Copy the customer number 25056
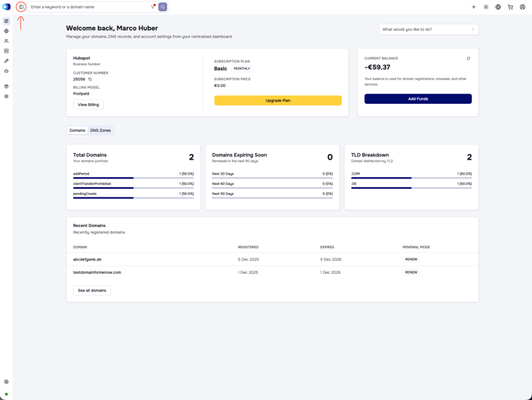 tap(91, 79)
